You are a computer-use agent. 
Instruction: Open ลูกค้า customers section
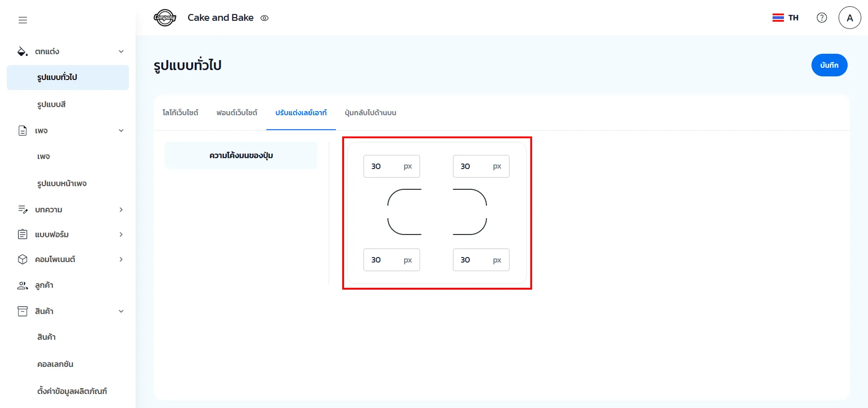tap(44, 285)
